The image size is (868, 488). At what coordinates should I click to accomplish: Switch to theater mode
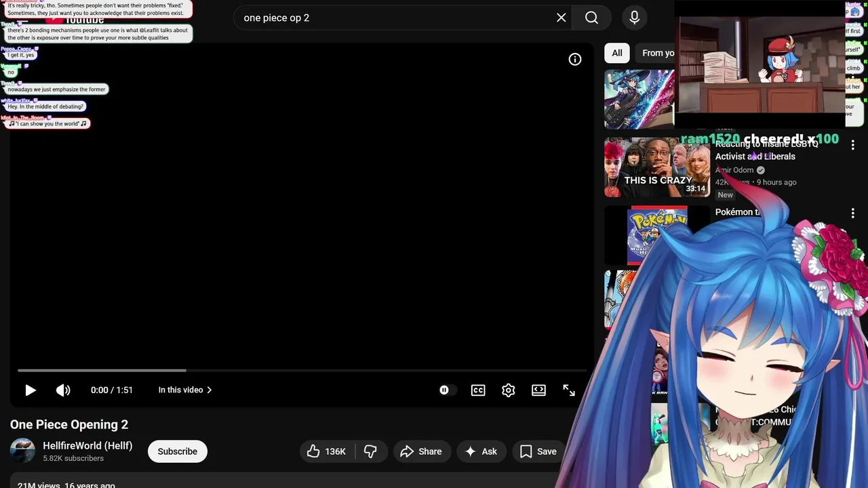[538, 390]
